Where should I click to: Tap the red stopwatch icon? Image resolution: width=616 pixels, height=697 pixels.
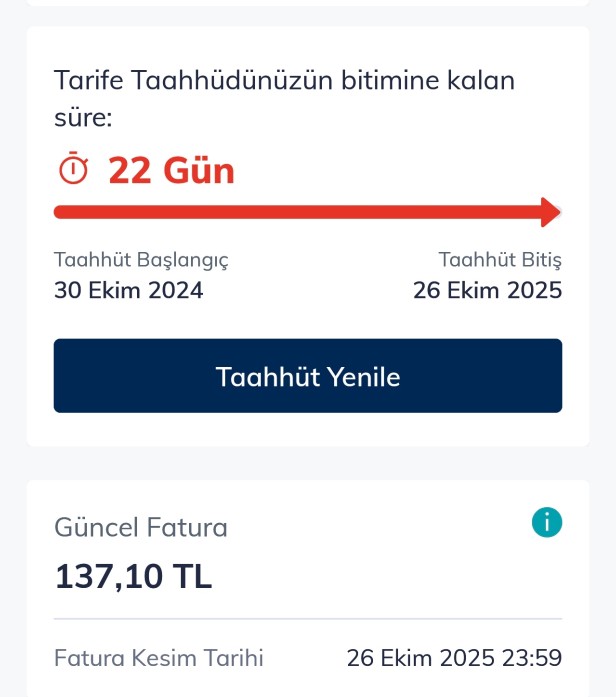coord(73,168)
